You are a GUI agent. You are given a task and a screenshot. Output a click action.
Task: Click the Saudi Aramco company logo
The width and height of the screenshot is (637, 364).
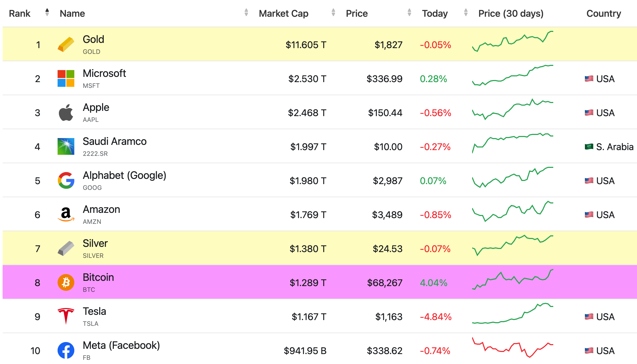[x=66, y=146]
